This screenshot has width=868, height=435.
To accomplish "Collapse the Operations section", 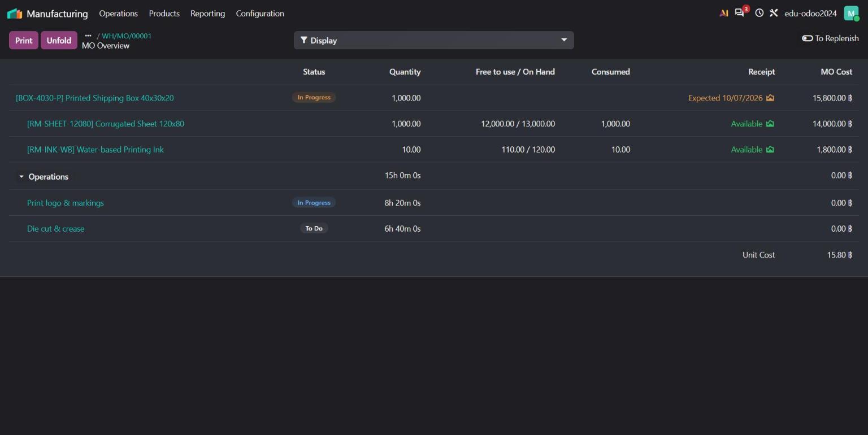I will point(21,177).
